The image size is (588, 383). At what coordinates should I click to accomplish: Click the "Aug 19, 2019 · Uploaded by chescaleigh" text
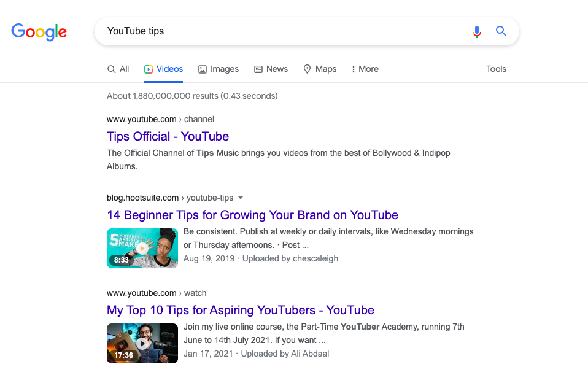pos(261,258)
